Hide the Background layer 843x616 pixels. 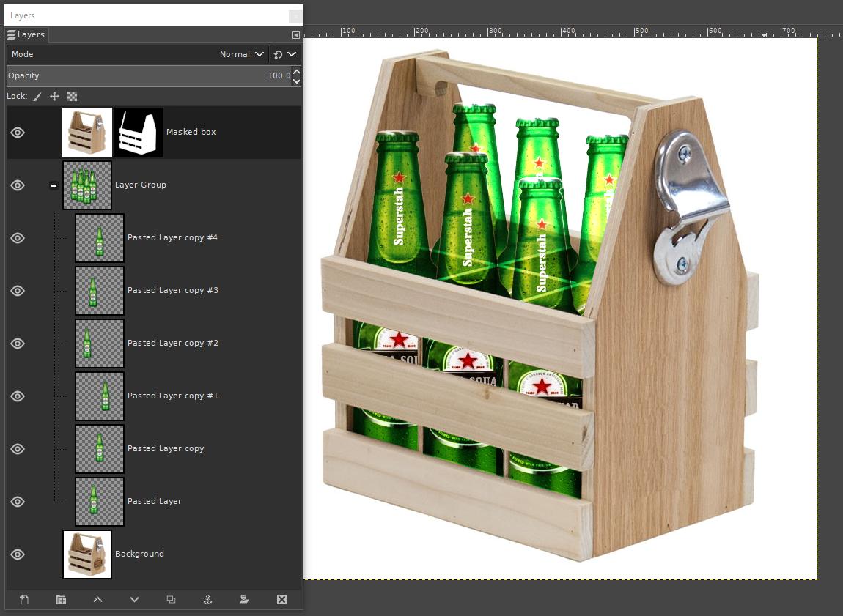pyautogui.click(x=18, y=554)
